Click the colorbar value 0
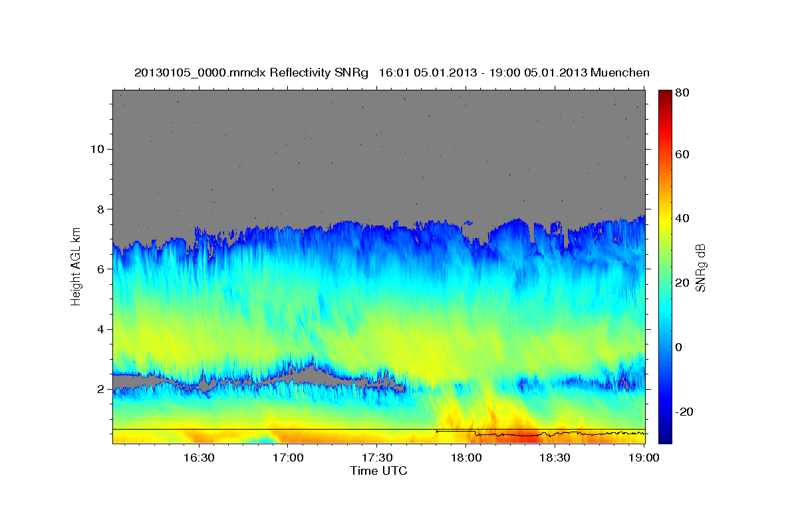Image resolution: width=798 pixels, height=532 pixels. (680, 347)
